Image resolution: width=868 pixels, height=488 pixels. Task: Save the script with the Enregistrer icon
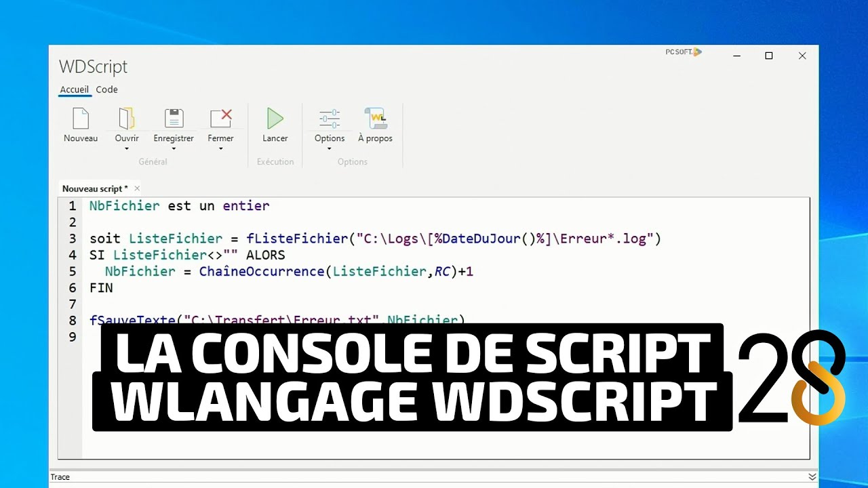174,119
